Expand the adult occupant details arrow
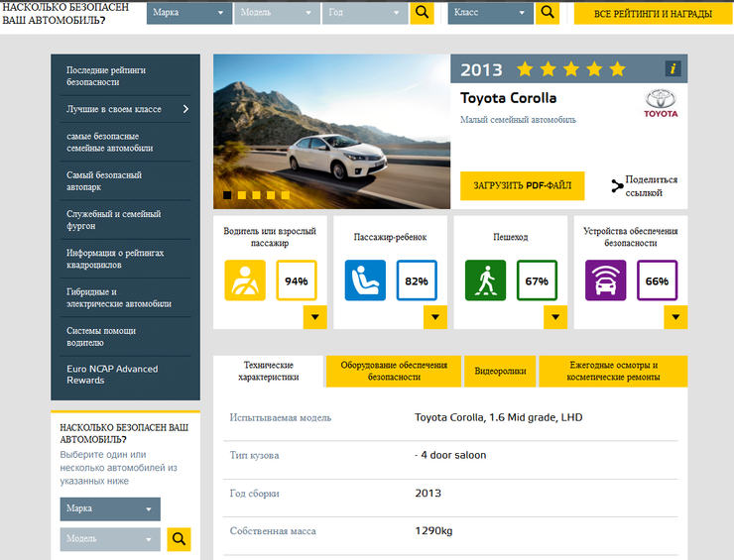The image size is (734, 560). click(315, 317)
